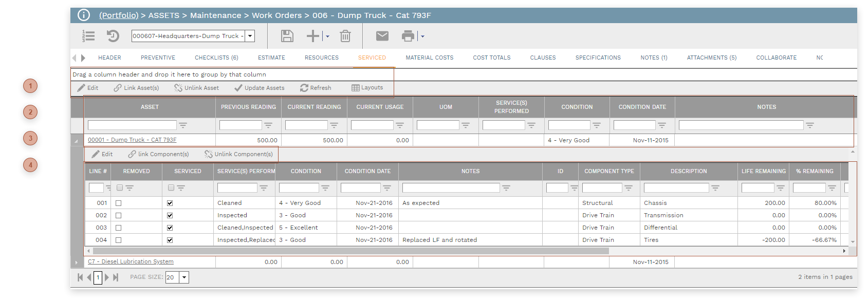
Task: Open the Checklists (6) tab
Action: click(x=216, y=58)
